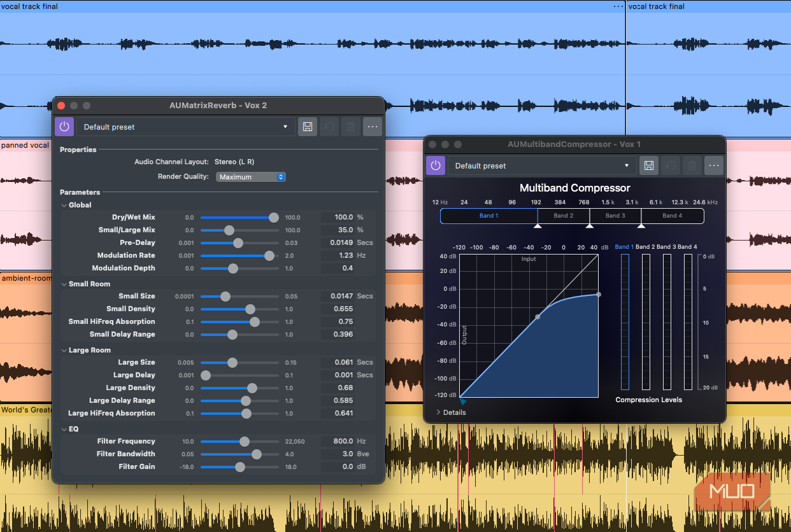Revert preset in AUMultibandCompressor window

pyautogui.click(x=671, y=165)
